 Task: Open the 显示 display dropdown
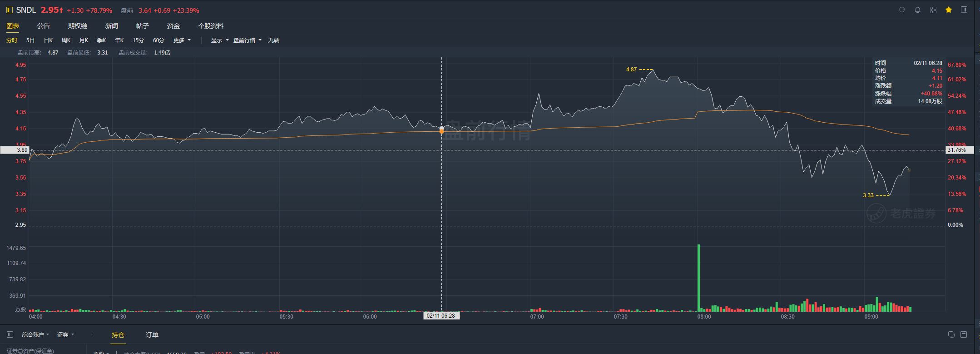[x=220, y=40]
